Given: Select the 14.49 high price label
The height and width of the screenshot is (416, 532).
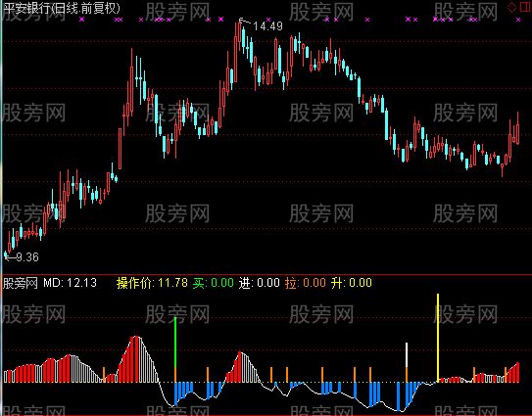Looking at the screenshot, I should click(267, 25).
